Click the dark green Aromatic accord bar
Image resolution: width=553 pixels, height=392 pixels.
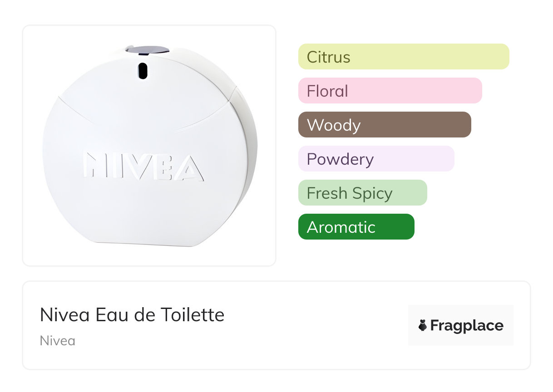coord(356,227)
